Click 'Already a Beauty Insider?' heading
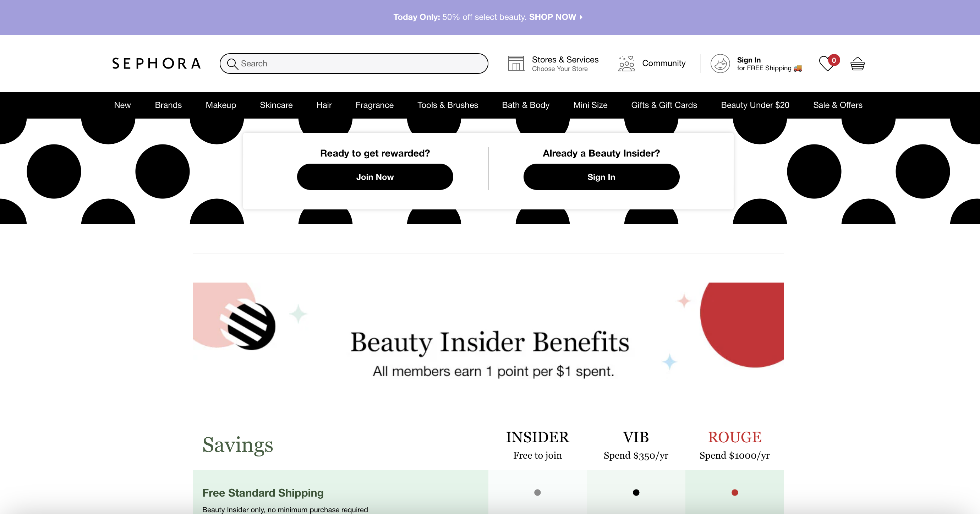The image size is (980, 514). click(x=602, y=153)
